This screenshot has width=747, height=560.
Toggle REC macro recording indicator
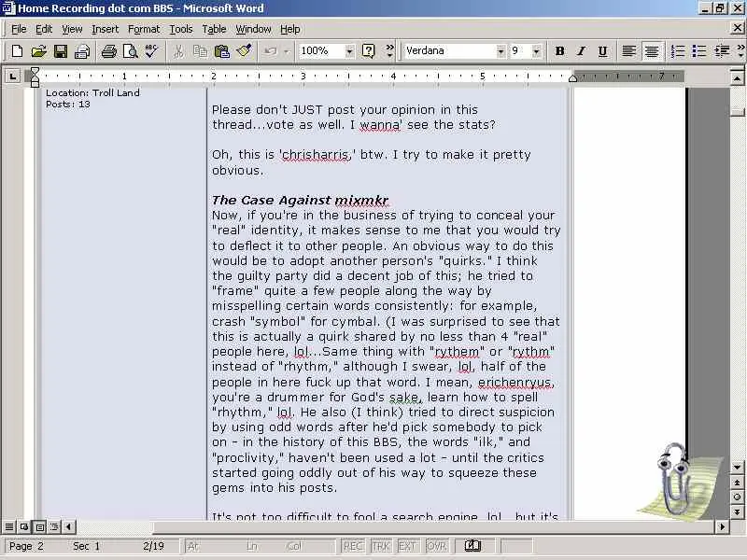coord(353,546)
